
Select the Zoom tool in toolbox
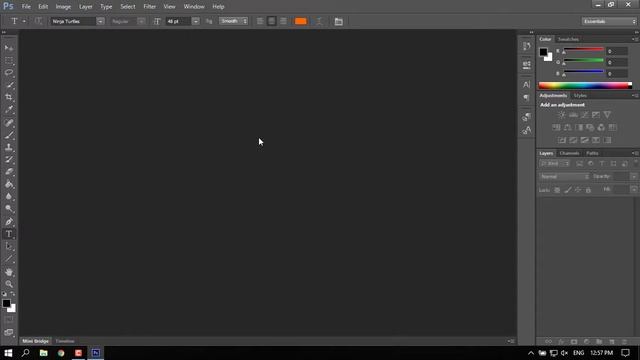pyautogui.click(x=9, y=284)
